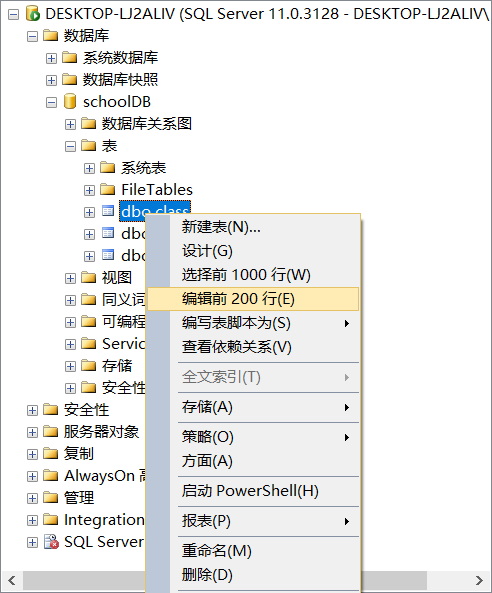Open 编写表脚本为(S) submenu

coord(253,323)
